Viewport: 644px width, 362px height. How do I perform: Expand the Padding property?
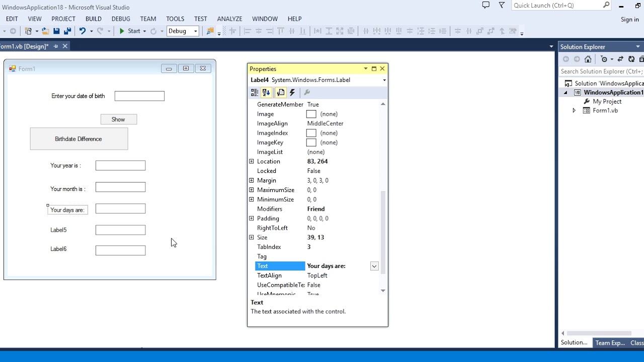click(252, 219)
